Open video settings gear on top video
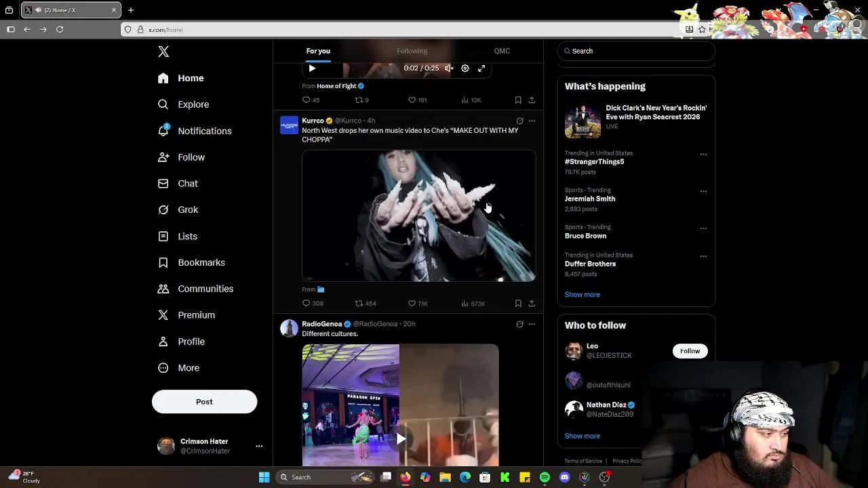Screen dimensions: 868x488 [465, 68]
